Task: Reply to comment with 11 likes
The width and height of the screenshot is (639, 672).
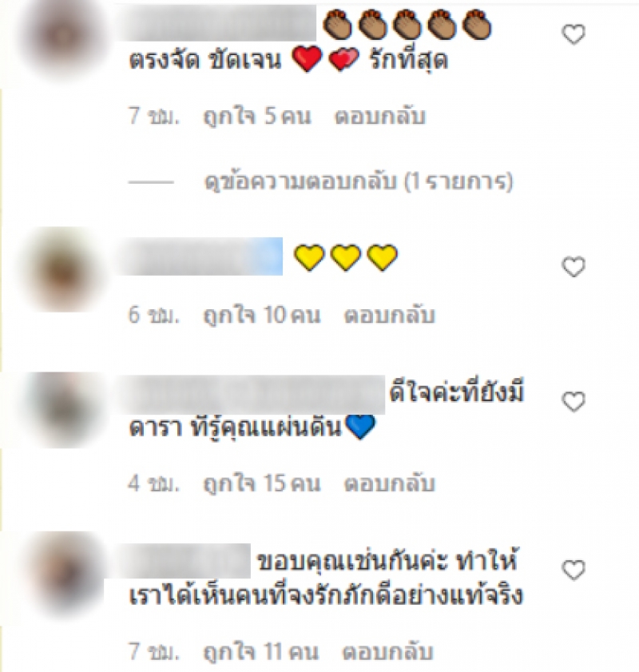Action: [387, 651]
